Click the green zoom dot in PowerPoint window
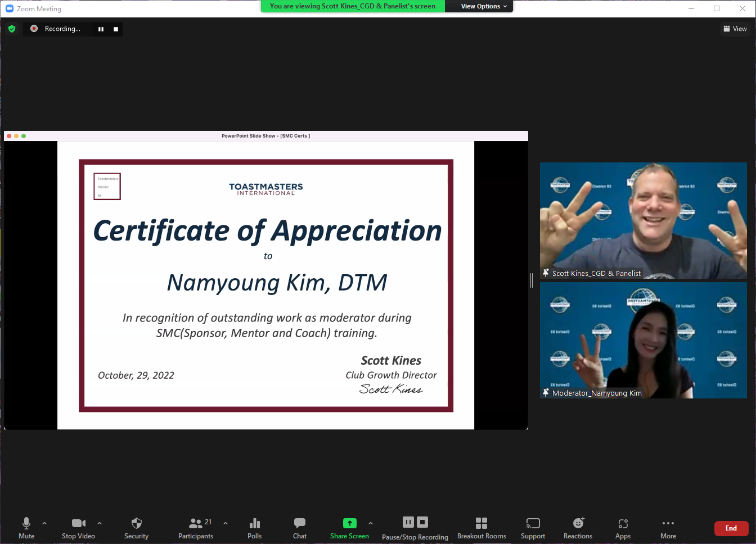 24,136
